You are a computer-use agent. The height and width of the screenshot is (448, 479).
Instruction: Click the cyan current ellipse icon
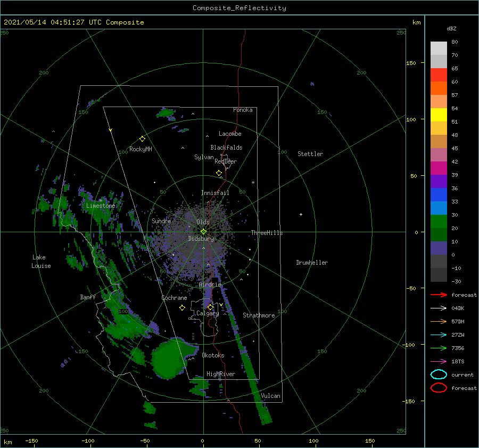pos(439,374)
